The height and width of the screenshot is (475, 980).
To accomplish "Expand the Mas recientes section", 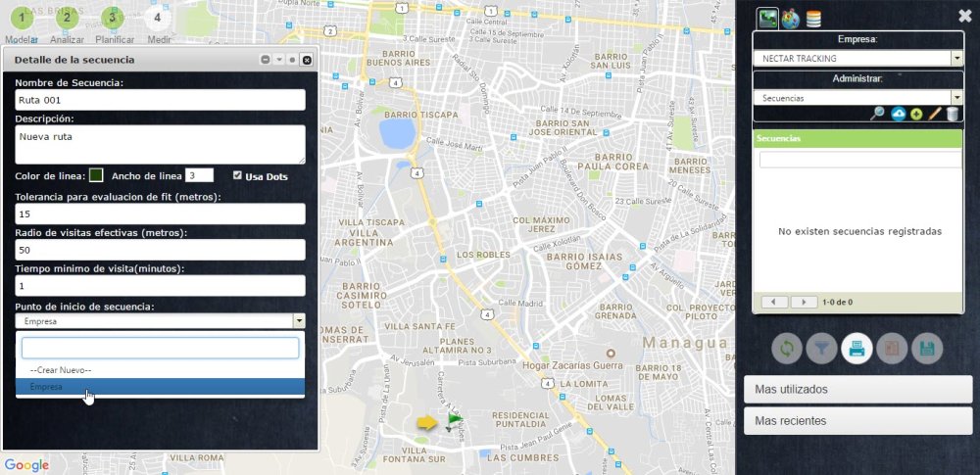I will pos(858,420).
